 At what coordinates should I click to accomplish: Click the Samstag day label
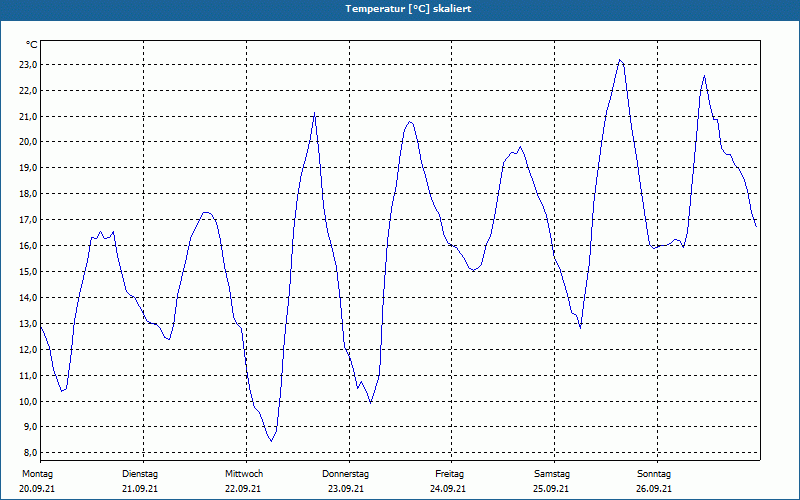tap(552, 474)
